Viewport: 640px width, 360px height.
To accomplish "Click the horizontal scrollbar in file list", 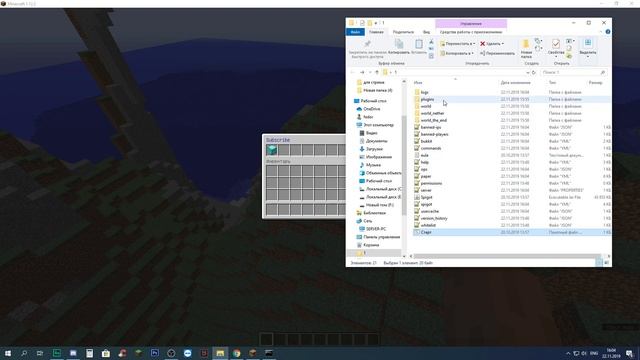I will [507, 256].
